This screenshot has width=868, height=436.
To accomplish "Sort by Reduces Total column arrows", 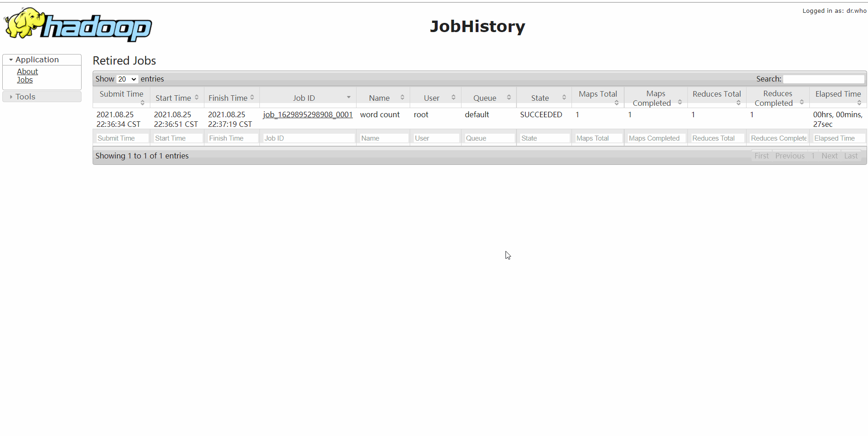I will click(x=739, y=103).
